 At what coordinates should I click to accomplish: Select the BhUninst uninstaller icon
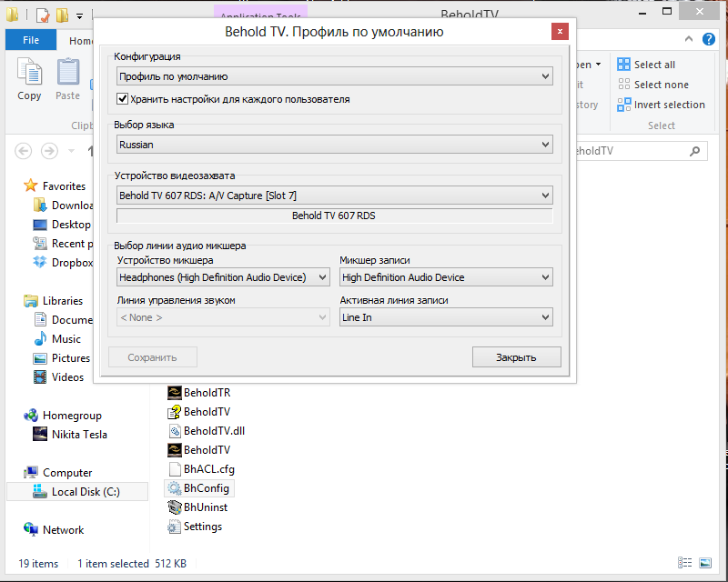coord(176,507)
